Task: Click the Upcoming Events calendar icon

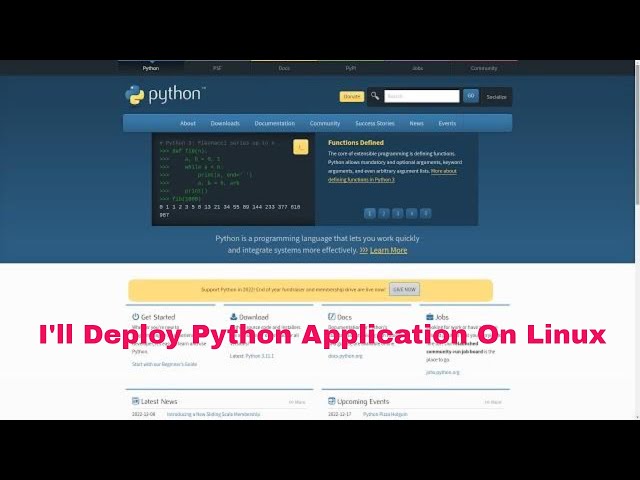Action: [331, 401]
